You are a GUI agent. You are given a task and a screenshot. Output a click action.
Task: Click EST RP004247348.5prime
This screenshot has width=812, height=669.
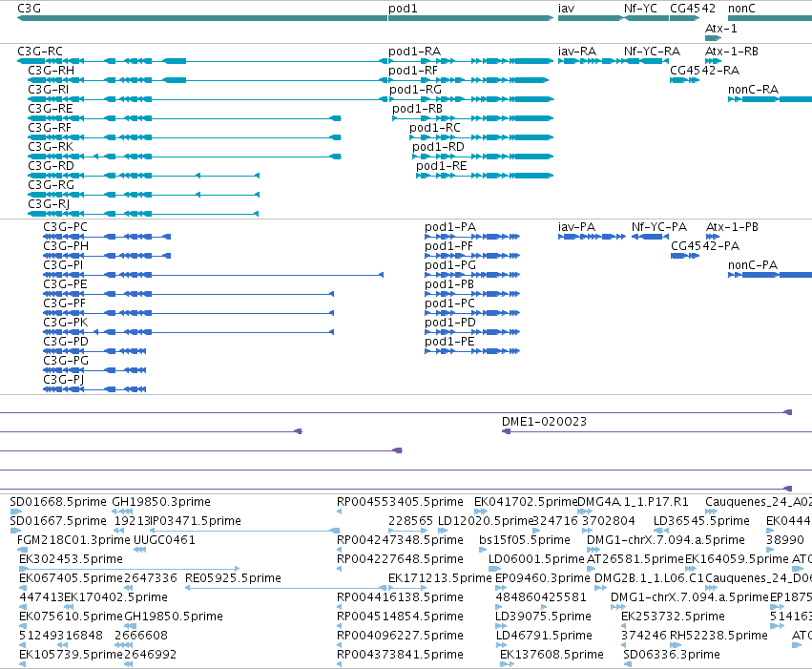point(339,550)
